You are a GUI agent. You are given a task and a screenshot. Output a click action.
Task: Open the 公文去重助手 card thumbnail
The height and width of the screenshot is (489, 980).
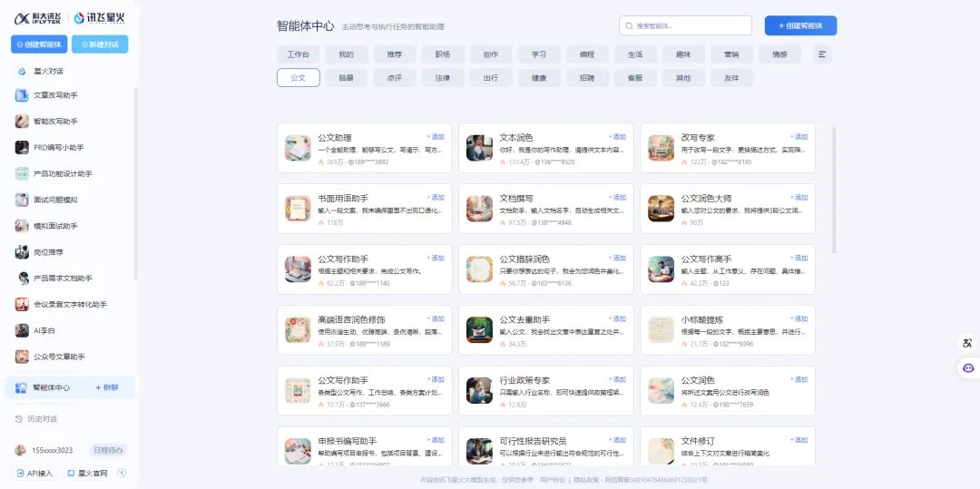(x=479, y=329)
